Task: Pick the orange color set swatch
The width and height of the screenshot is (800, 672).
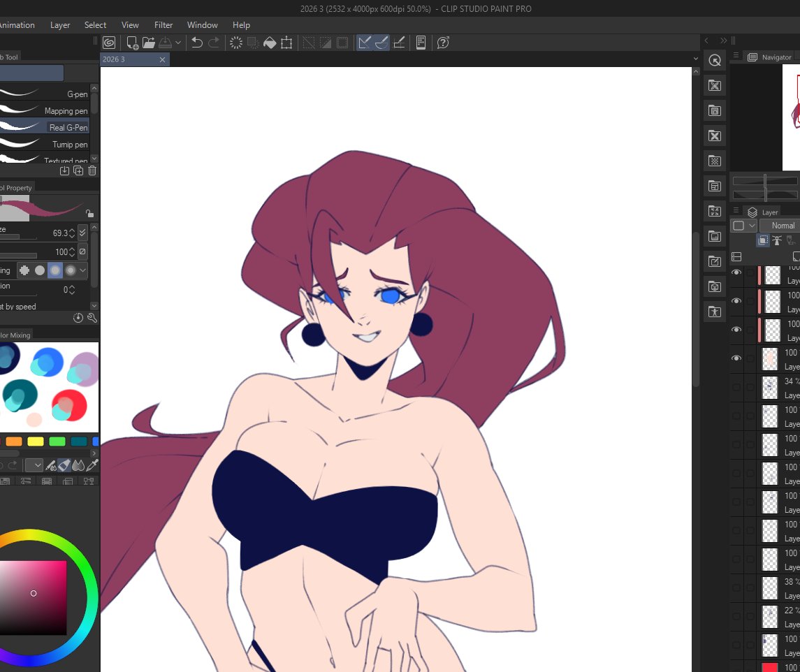Action: pos(14,441)
